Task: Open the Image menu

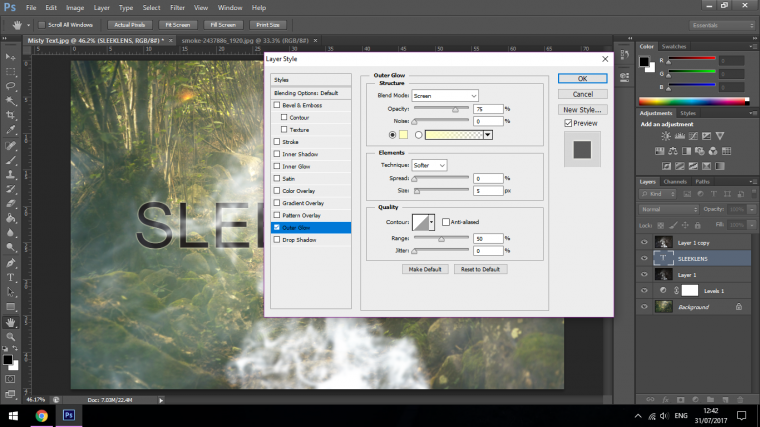Action: click(75, 8)
